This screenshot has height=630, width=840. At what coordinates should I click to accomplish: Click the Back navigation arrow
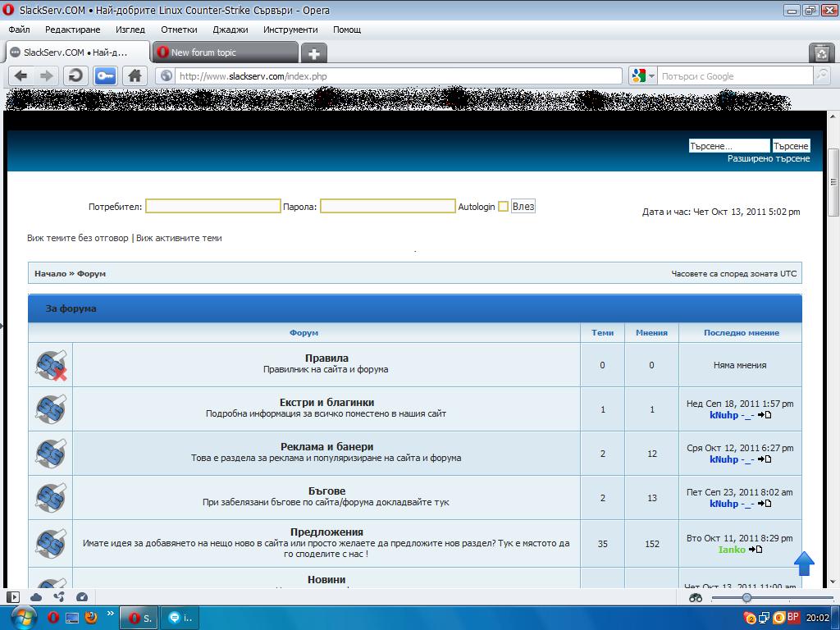click(x=21, y=75)
